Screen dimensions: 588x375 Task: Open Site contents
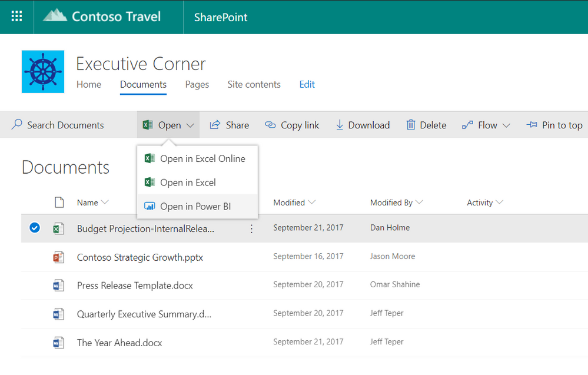click(254, 84)
